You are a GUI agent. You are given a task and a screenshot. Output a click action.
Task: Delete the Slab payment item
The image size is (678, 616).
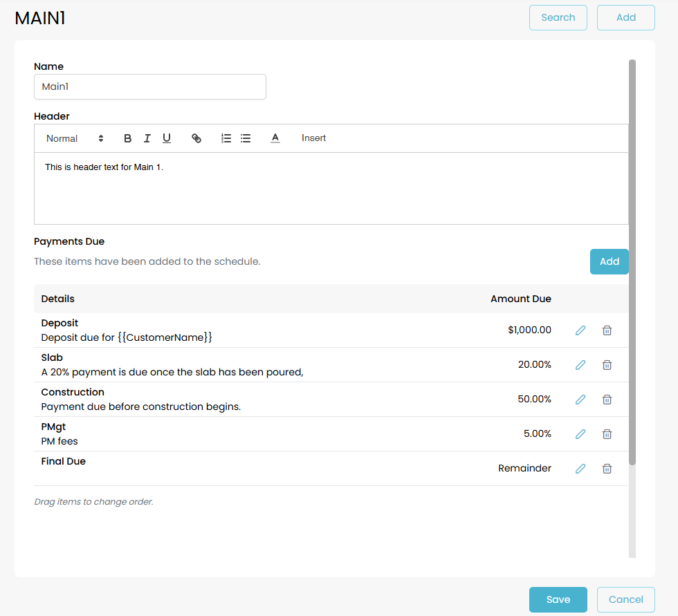pos(607,365)
